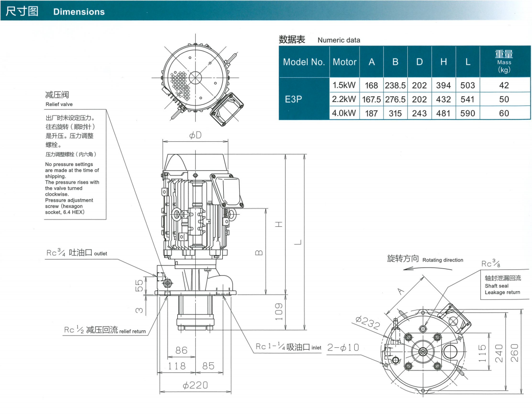The width and height of the screenshot is (532, 414).
Task: Click the Rc 1-1/4 inlet label
Action: (x=288, y=347)
